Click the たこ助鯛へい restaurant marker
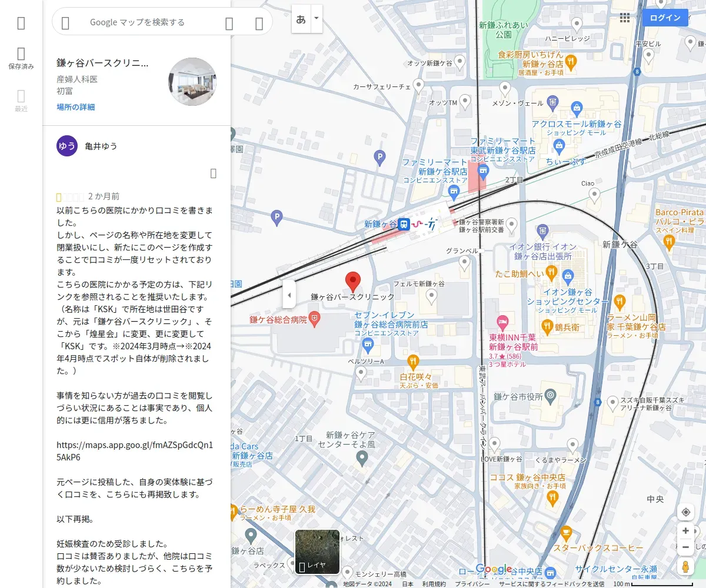Image resolution: width=706 pixels, height=588 pixels. point(551,272)
